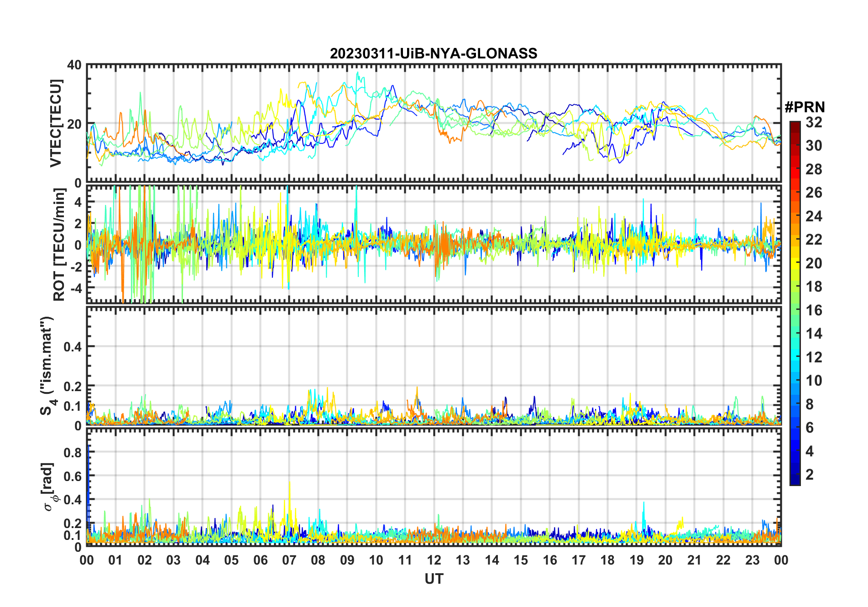Click the 4 tick on ROT axis
This screenshot has width=868, height=607.
[x=78, y=202]
